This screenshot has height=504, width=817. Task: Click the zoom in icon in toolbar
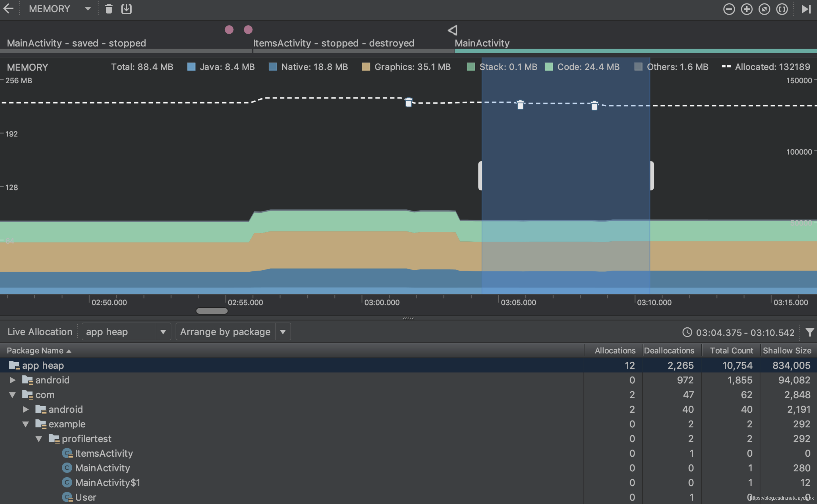tap(747, 9)
